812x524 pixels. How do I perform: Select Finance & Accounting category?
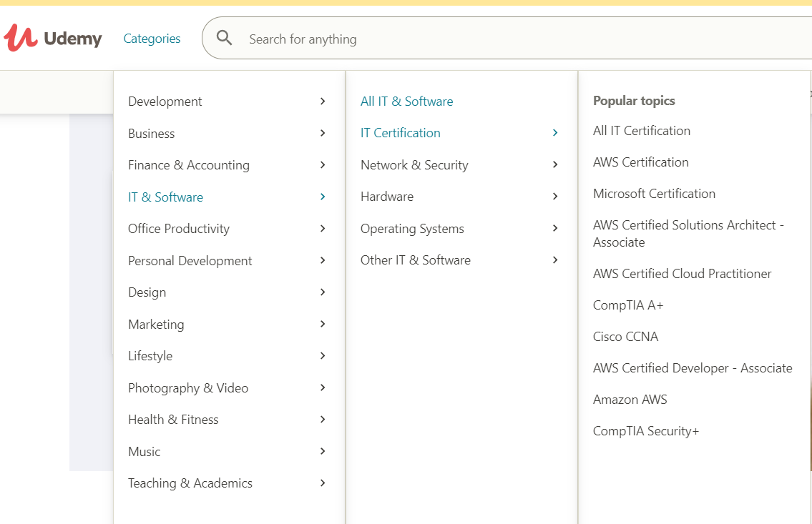click(x=188, y=165)
